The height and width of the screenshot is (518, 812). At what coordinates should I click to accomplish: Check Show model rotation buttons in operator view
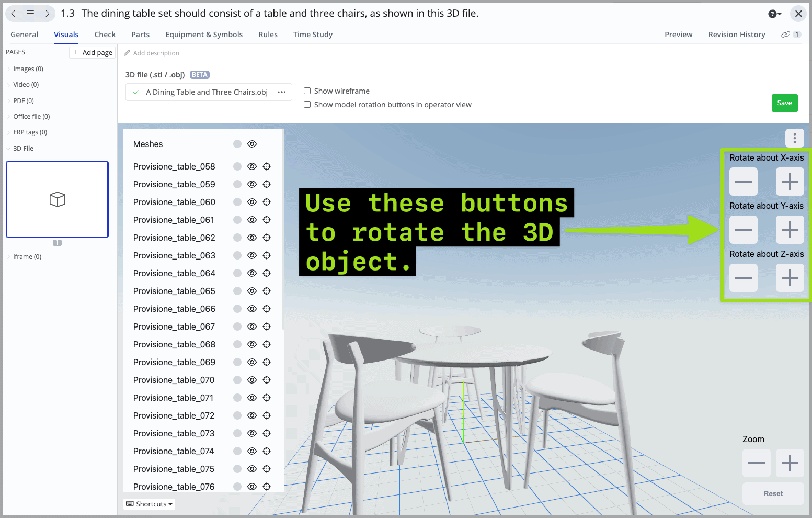(x=307, y=104)
